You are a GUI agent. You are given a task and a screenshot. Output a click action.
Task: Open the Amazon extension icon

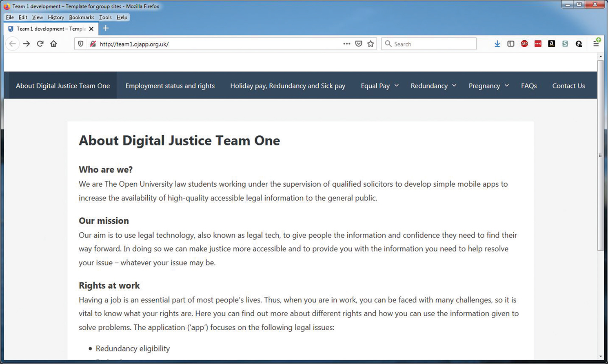(x=551, y=44)
